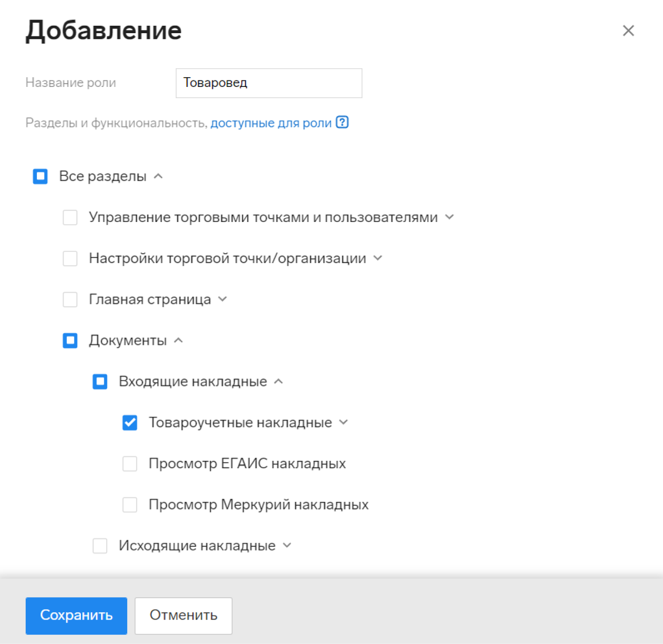Screen dimensions: 663x644
Task: Click the Отменить button
Action: click(x=183, y=615)
